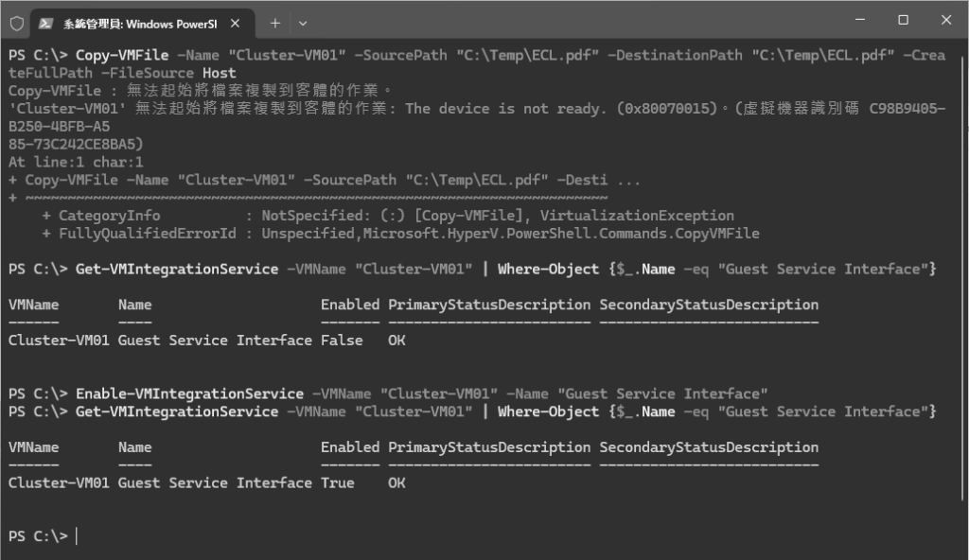This screenshot has height=560, width=969.
Task: Click the PowerShell icon on the tab
Action: [45, 24]
